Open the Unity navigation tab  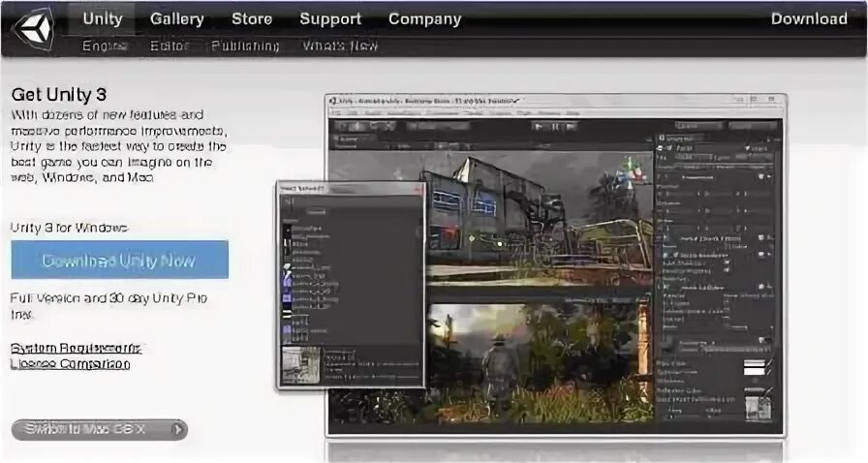click(x=103, y=18)
